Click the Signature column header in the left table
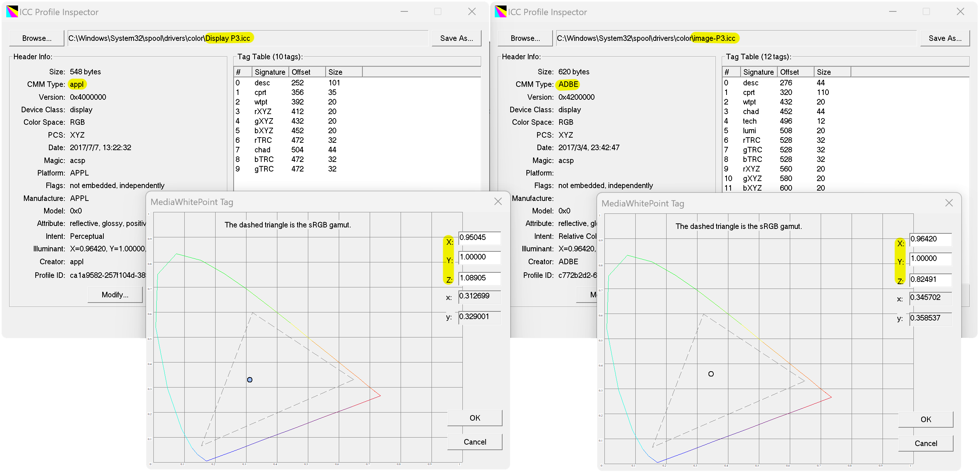Viewport: 980px width, 474px height. click(x=270, y=72)
